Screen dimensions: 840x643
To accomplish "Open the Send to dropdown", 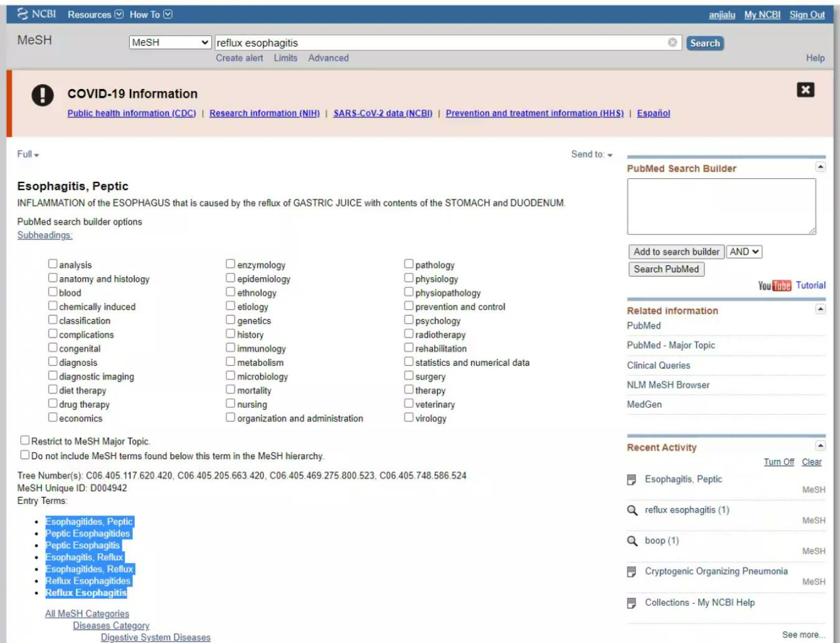I will point(592,154).
